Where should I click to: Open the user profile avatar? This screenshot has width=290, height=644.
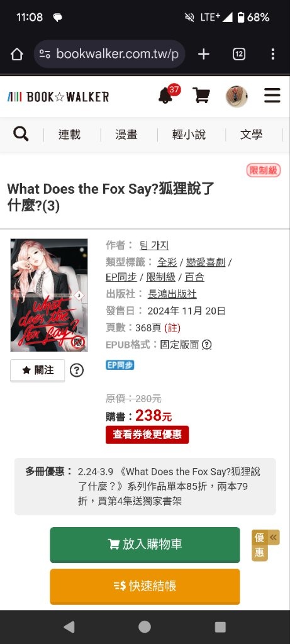[237, 96]
